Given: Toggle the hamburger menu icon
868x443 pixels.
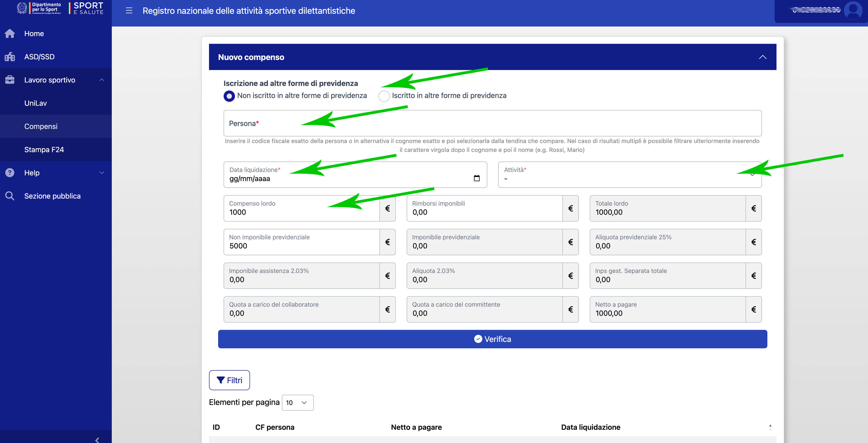Looking at the screenshot, I should [x=129, y=11].
